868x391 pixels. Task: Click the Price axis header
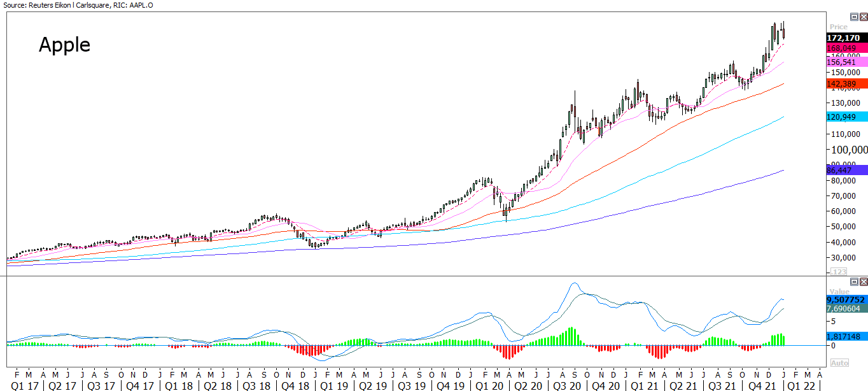838,27
